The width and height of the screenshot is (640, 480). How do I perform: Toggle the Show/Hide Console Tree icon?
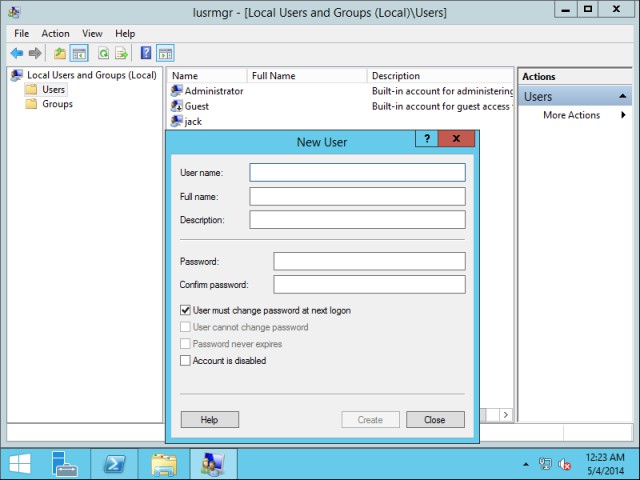click(x=79, y=53)
